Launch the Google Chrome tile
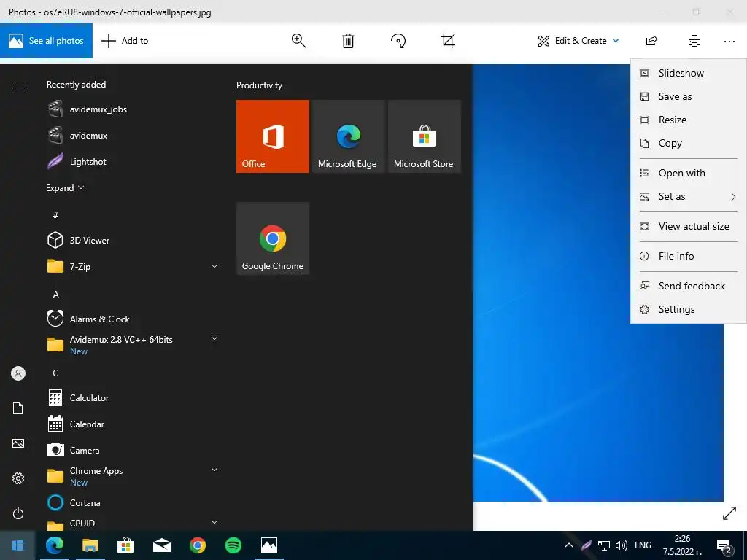 273,238
